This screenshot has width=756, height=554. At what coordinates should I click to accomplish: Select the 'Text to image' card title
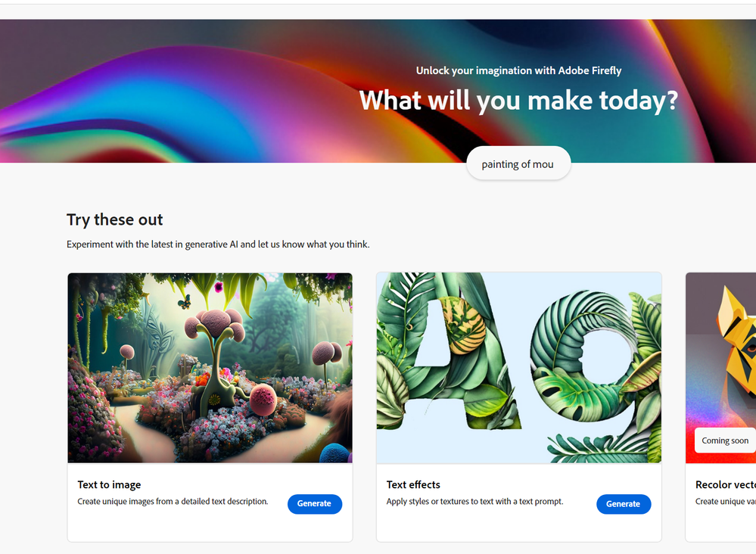click(x=110, y=484)
